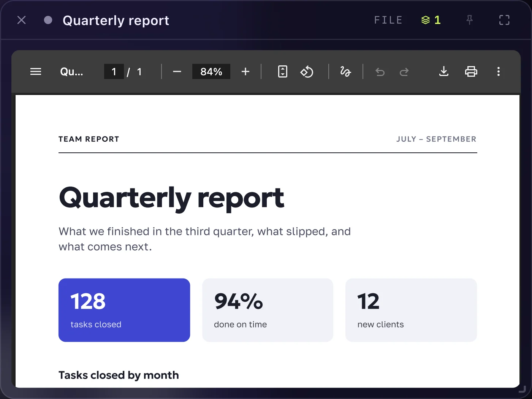
Task: Click the '12 new clients' card
Action: pyautogui.click(x=411, y=310)
